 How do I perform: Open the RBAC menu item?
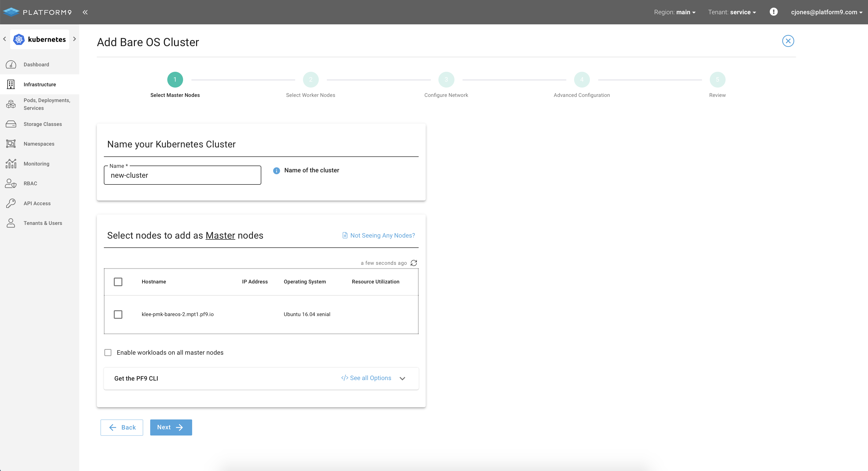(39, 183)
